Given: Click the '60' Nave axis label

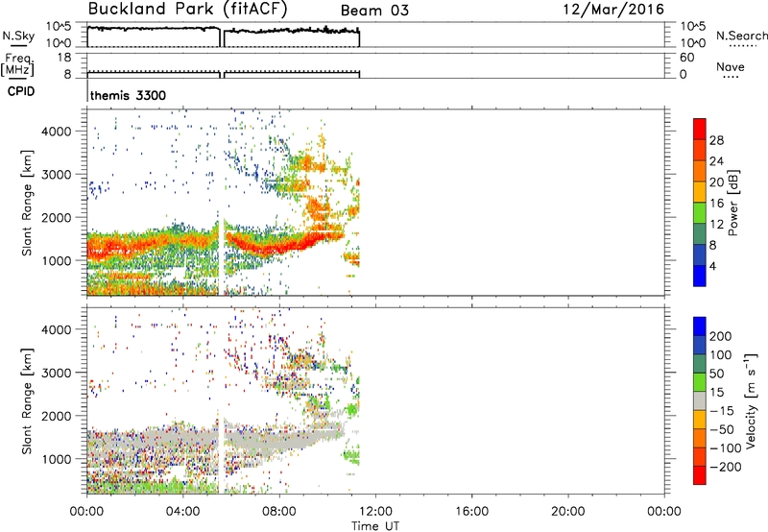Looking at the screenshot, I should (687, 58).
